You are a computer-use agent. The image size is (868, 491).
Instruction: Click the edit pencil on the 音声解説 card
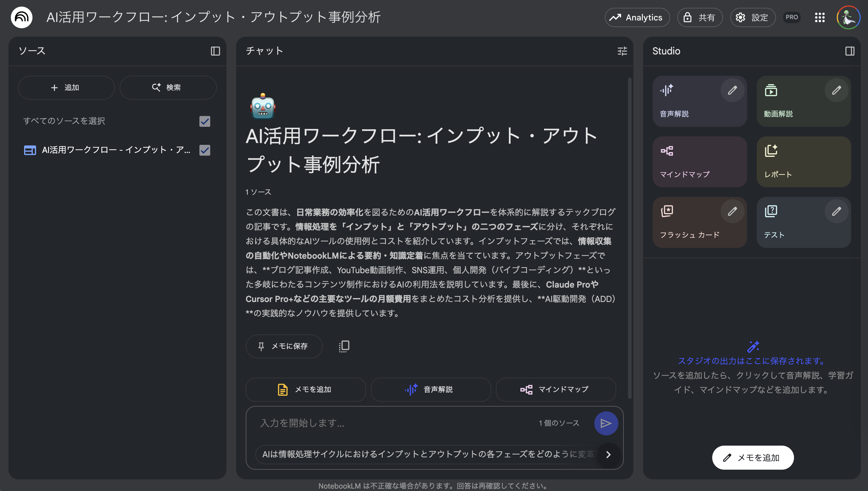click(x=732, y=90)
